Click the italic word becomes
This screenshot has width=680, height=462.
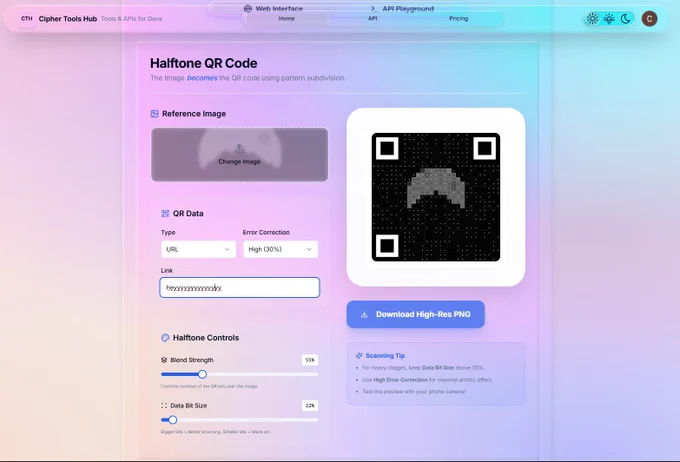click(202, 78)
